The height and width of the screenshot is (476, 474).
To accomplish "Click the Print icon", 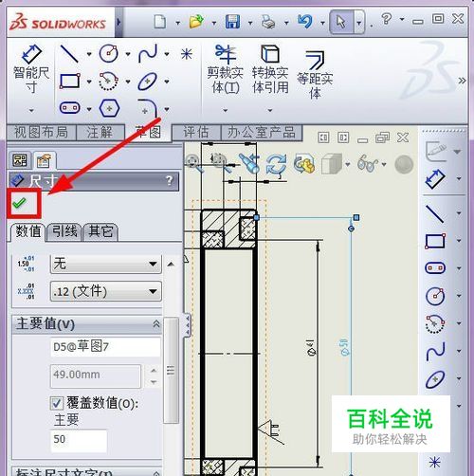I will 268,22.
